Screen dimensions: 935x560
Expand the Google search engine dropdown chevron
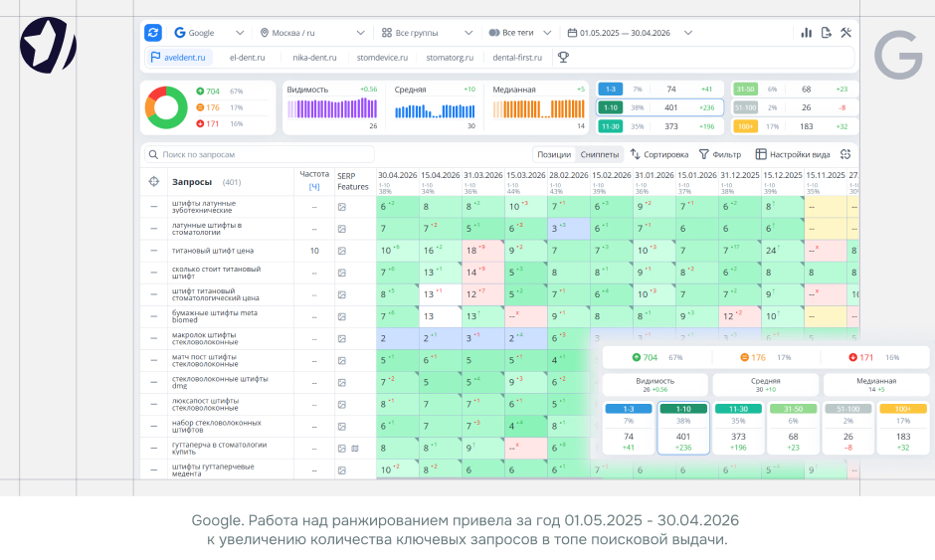240,33
